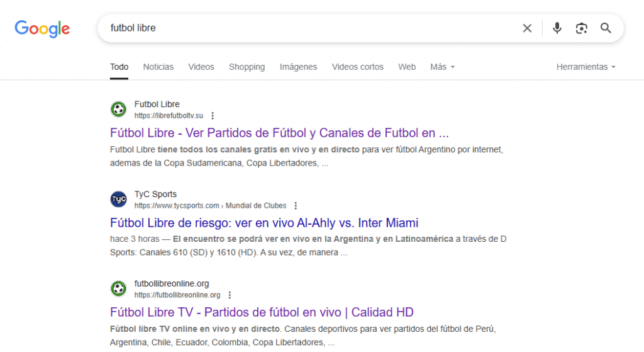Viewport: 644px width, 352px height.
Task: Open more options for futbollibreonline.org result
Action: (x=230, y=295)
